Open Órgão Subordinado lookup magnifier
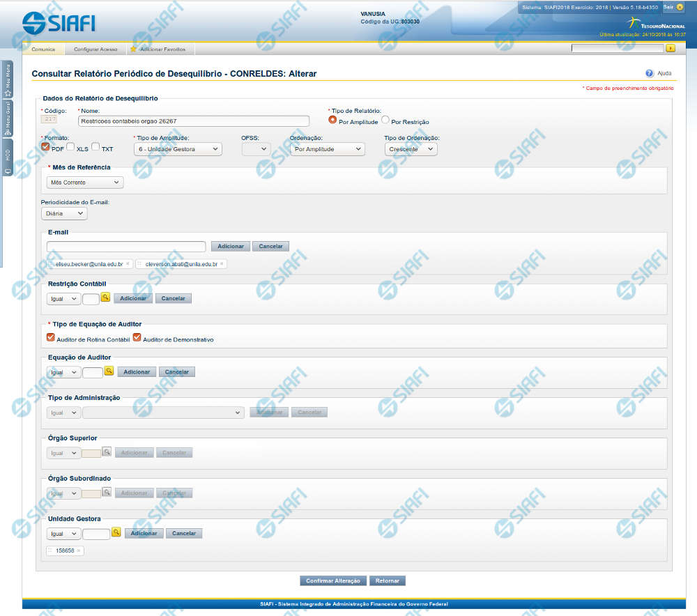The height and width of the screenshot is (616, 697). tap(107, 492)
